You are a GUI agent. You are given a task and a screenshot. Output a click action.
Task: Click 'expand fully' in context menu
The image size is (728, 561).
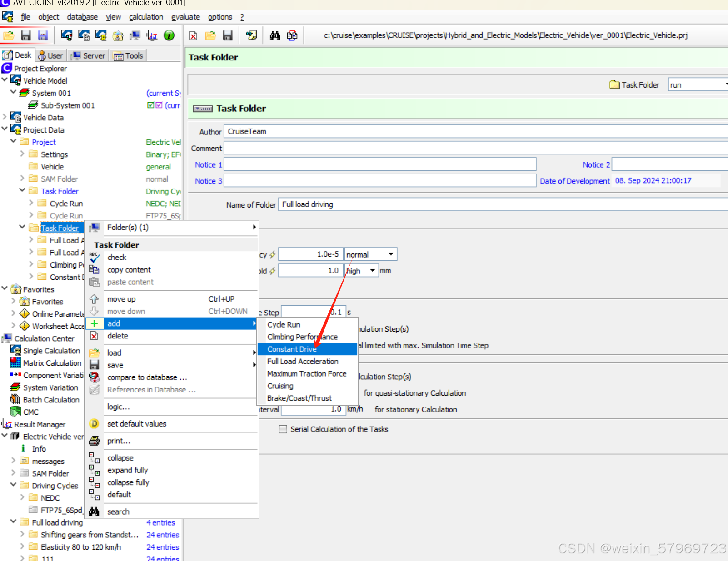click(x=172, y=470)
